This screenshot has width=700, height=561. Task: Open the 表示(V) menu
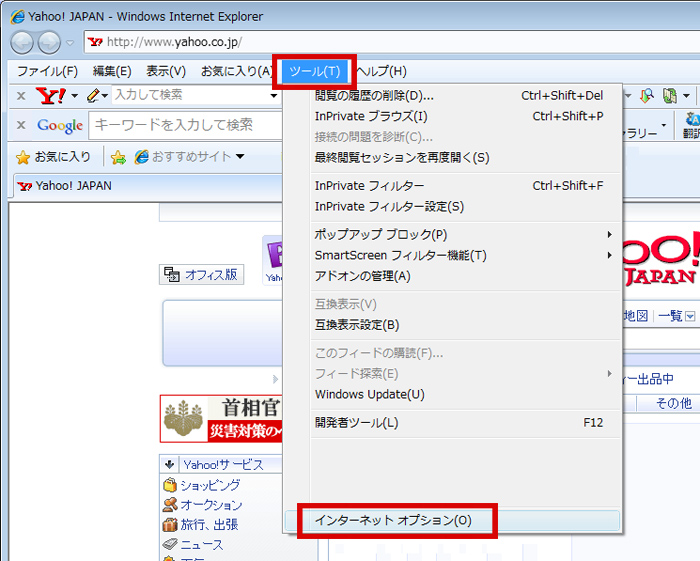pyautogui.click(x=166, y=71)
